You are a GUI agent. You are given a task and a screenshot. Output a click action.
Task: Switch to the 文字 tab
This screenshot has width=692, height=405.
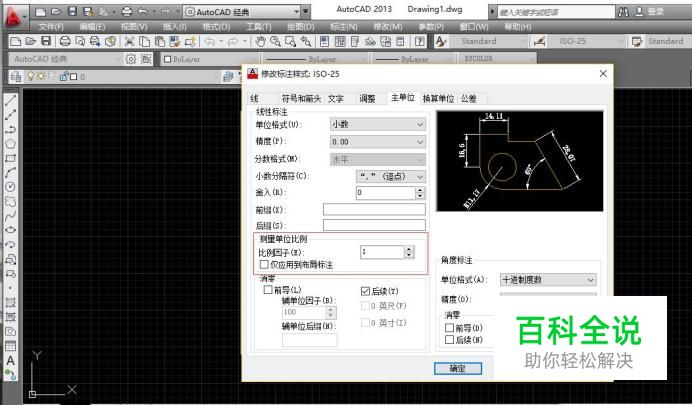click(336, 98)
